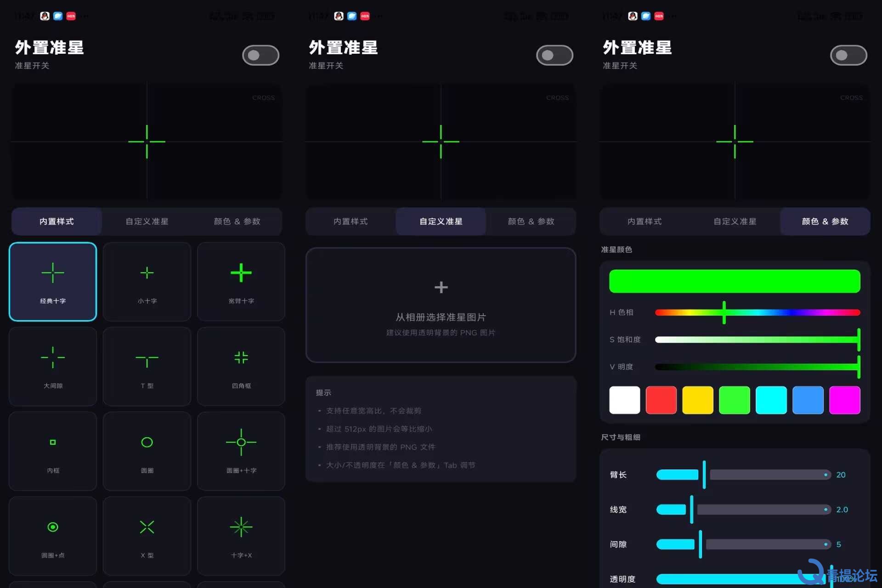
Task: Adjust the 间隙 gap slider
Action: click(x=744, y=544)
